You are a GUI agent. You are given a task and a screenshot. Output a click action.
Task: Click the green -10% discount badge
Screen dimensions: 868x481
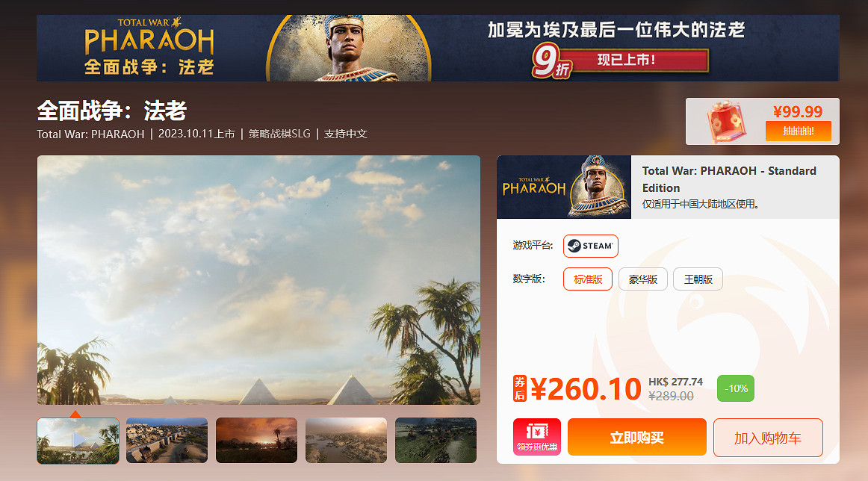(735, 388)
